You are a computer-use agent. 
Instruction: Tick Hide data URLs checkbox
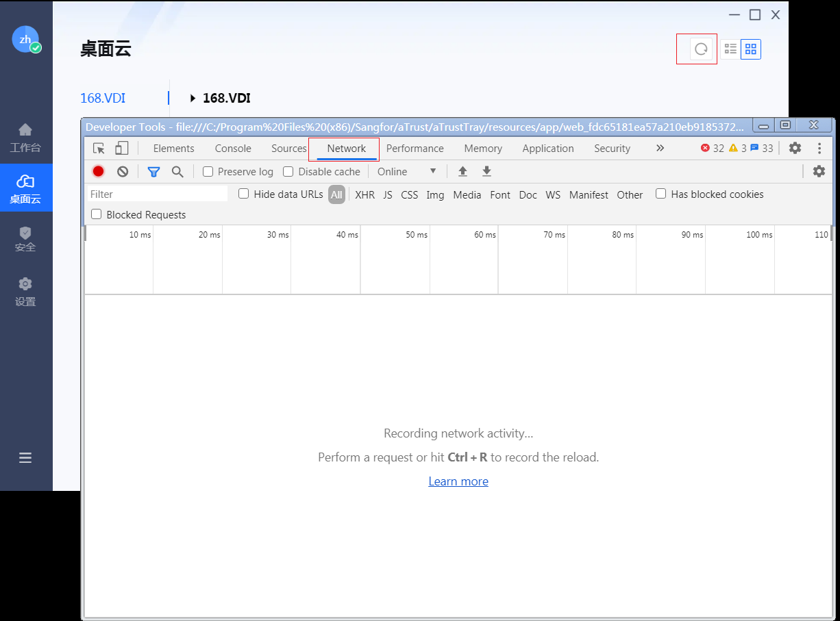pyautogui.click(x=243, y=194)
